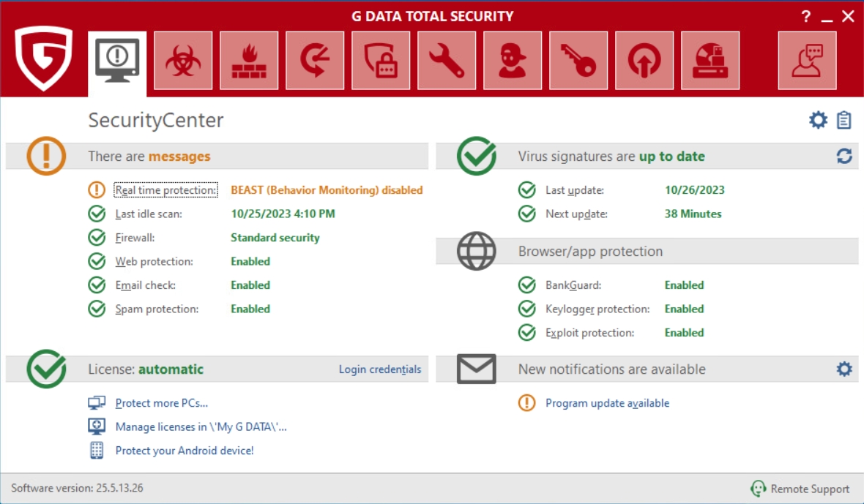Click Next update entry
This screenshot has height=504, width=864.
pyautogui.click(x=576, y=214)
